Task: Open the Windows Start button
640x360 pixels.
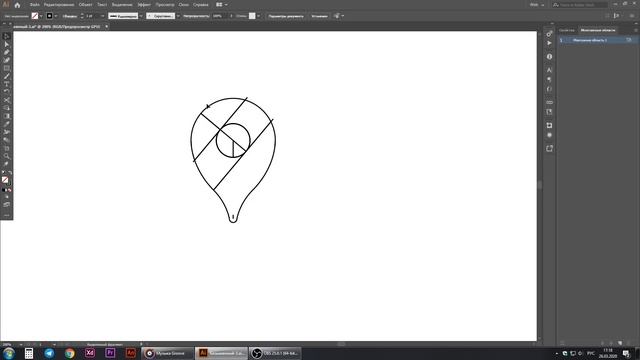Action: click(x=9, y=353)
